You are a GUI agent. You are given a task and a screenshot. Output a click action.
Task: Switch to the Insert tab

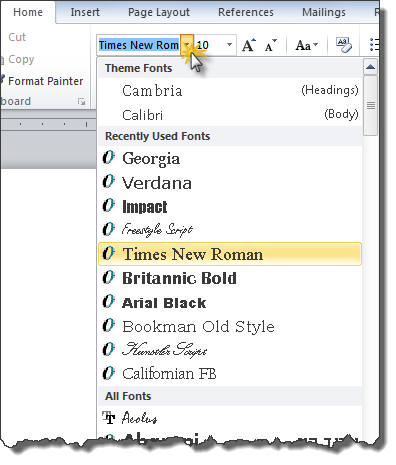(85, 12)
